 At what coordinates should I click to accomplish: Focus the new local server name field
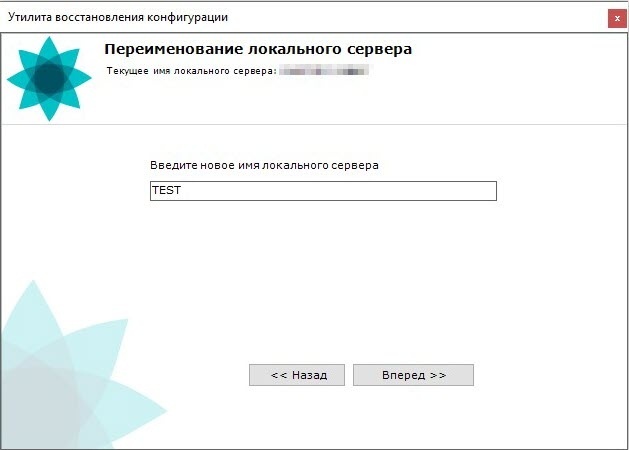tap(322, 190)
